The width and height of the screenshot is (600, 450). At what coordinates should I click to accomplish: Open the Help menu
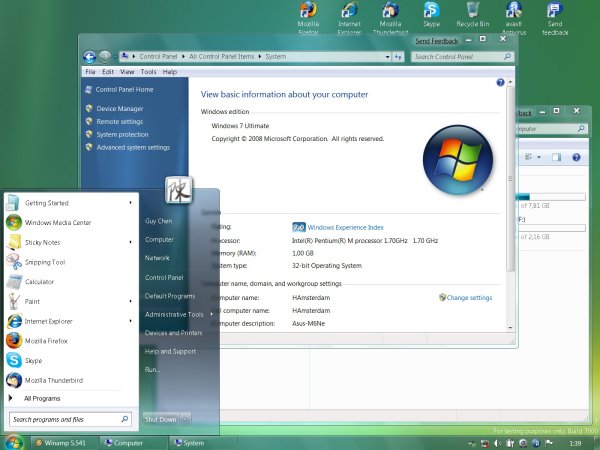(x=170, y=72)
